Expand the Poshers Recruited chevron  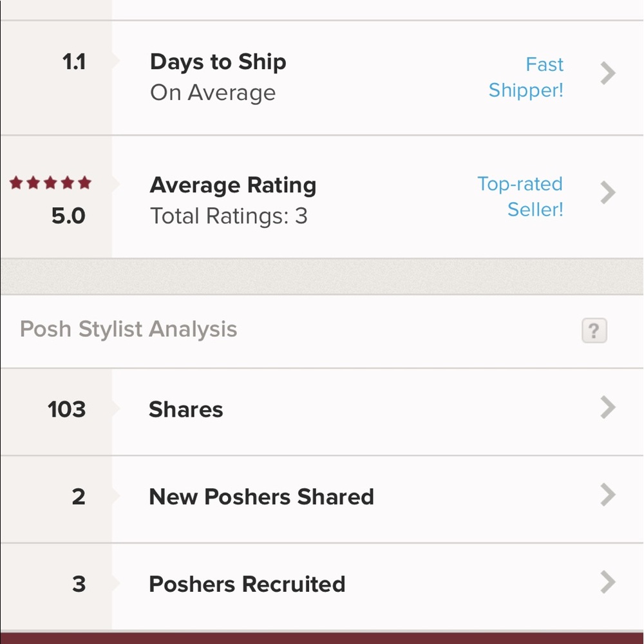[x=607, y=582]
